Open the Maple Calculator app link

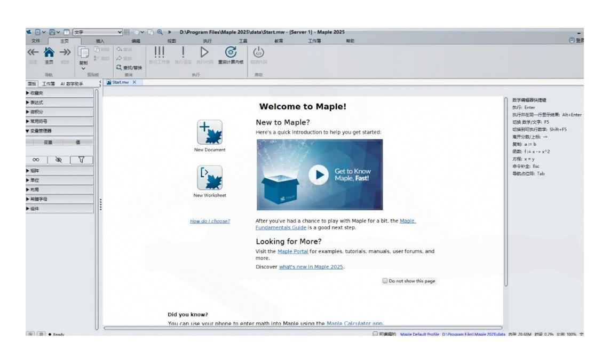354,323
